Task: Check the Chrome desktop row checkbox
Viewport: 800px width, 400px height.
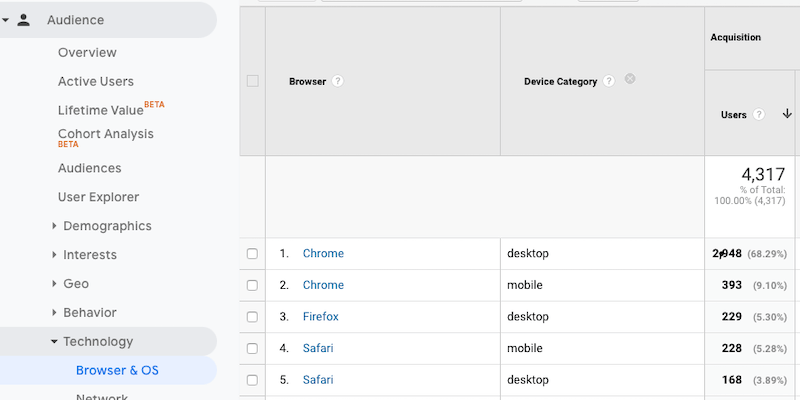Action: [252, 254]
